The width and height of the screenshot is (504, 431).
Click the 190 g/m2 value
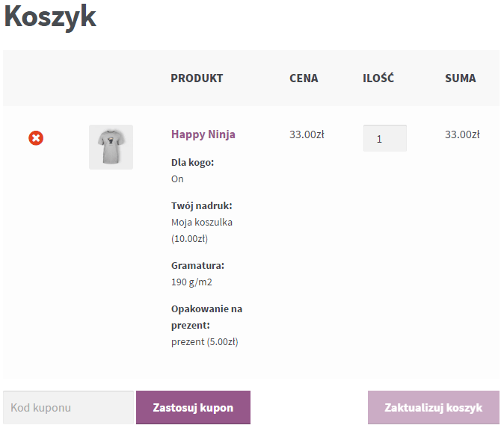click(x=191, y=282)
